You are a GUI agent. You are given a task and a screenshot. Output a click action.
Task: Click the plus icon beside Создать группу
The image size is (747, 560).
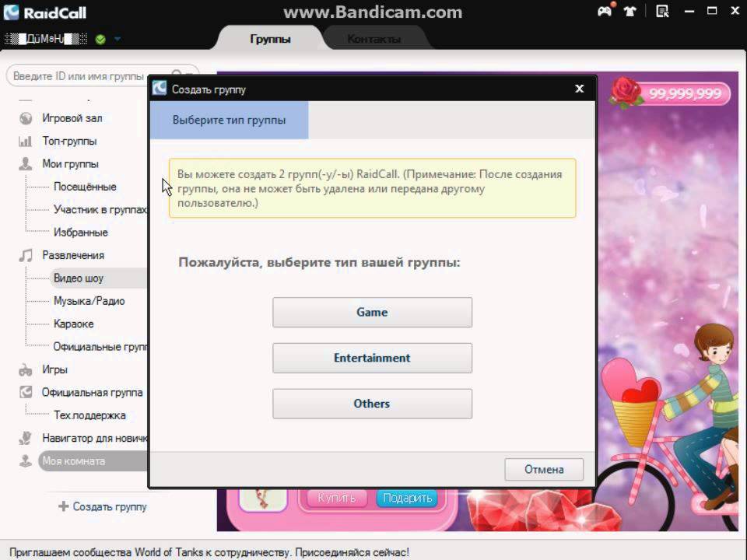tap(63, 506)
